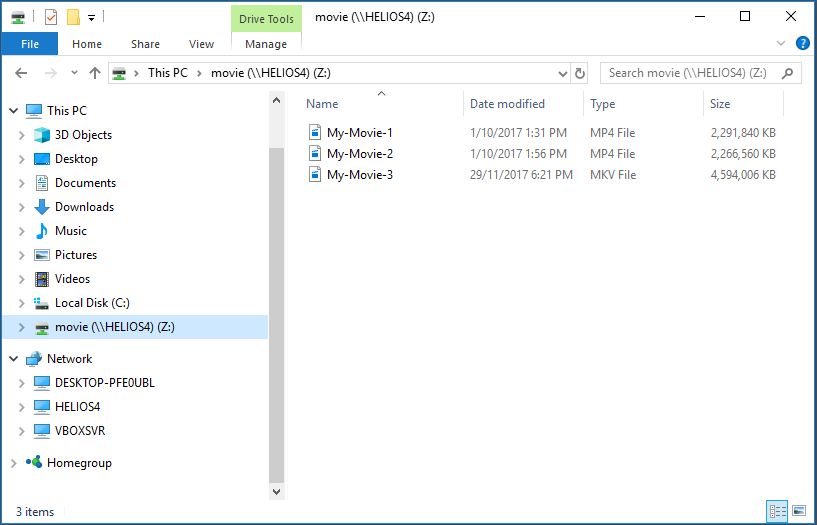This screenshot has width=817, height=525.
Task: Select the Network icon in sidebar
Action: [34, 359]
